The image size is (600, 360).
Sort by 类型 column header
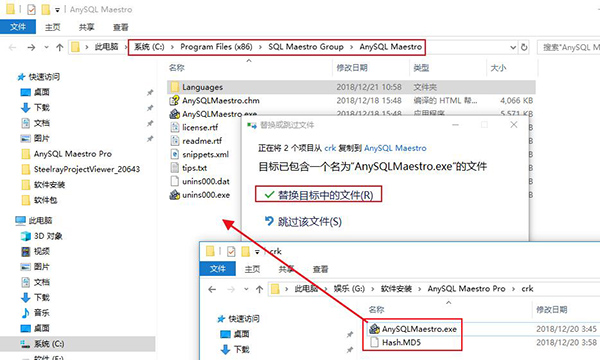point(421,68)
